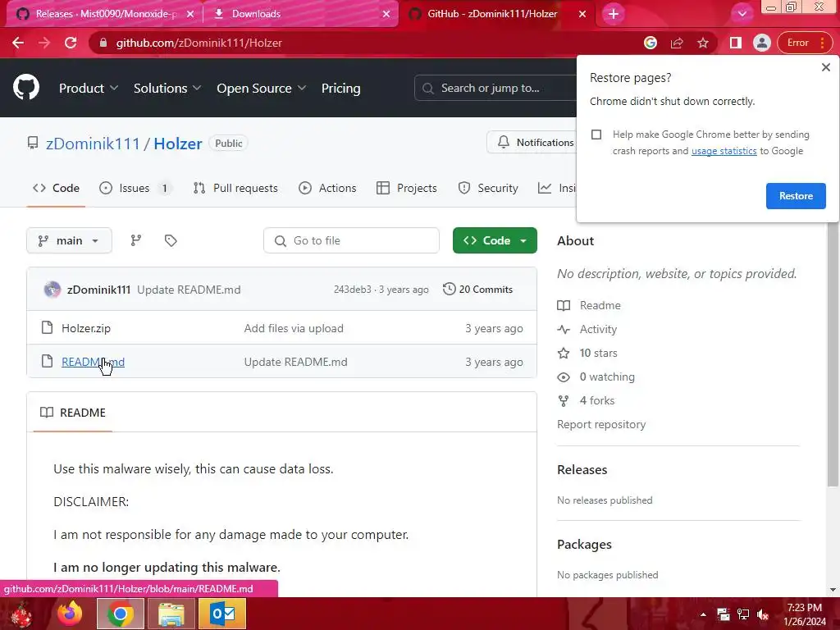View the 10 stars link
The image size is (840, 630).
(x=587, y=353)
